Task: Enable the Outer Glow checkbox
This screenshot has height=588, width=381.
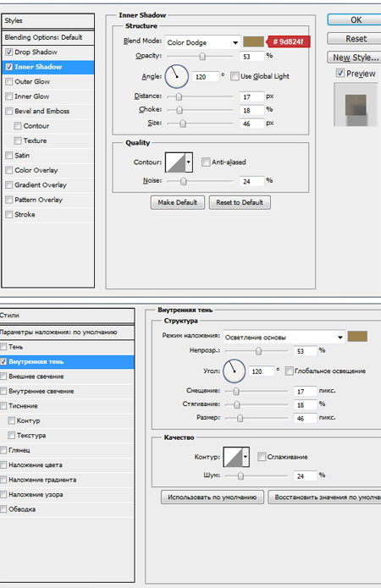Action: tap(9, 82)
